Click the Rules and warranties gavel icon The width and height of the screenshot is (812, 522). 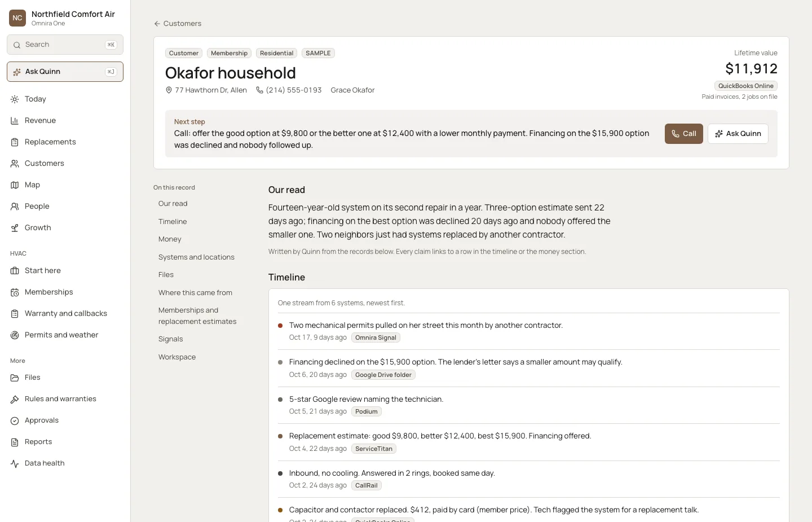point(15,399)
